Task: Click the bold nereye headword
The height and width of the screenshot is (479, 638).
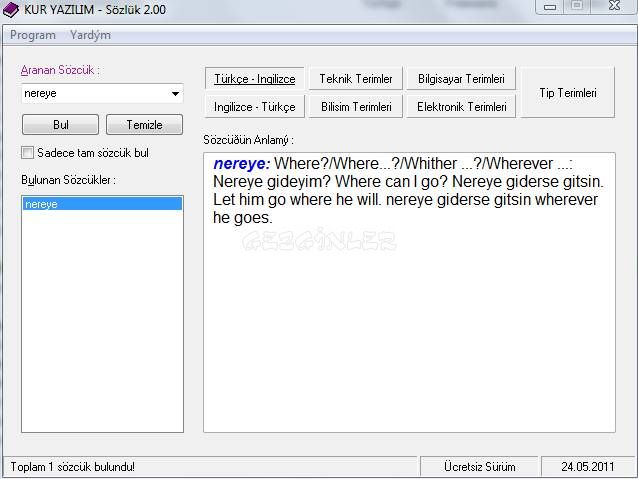Action: coord(242,164)
